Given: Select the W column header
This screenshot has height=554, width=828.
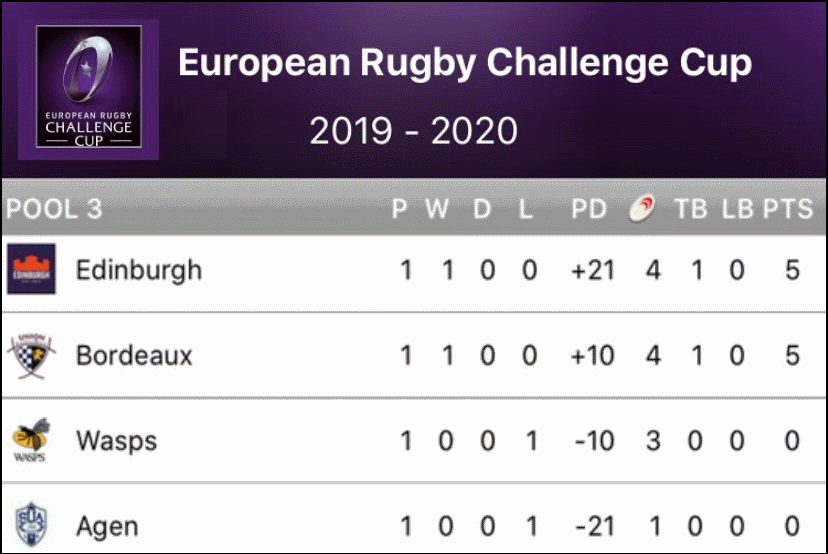Looking at the screenshot, I should 437,209.
